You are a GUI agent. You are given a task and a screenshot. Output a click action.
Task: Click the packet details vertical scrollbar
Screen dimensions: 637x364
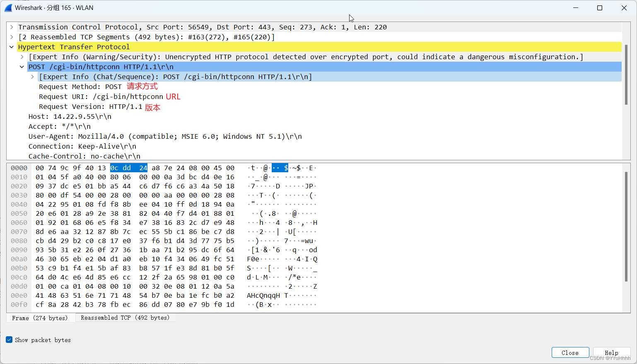626,75
